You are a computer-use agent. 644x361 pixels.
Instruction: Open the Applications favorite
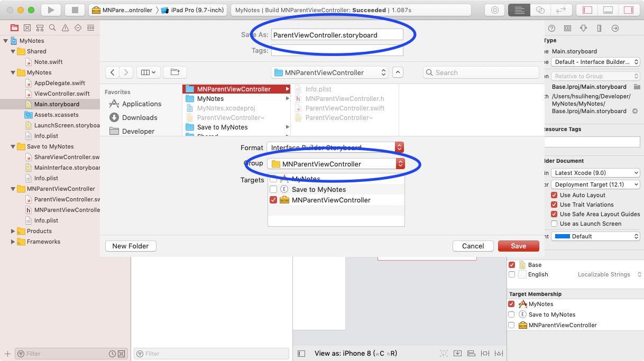click(135, 104)
